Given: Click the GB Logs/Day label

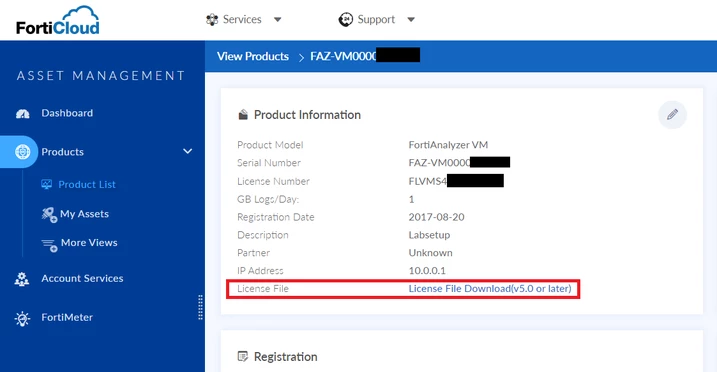Looking at the screenshot, I should pos(268,199).
